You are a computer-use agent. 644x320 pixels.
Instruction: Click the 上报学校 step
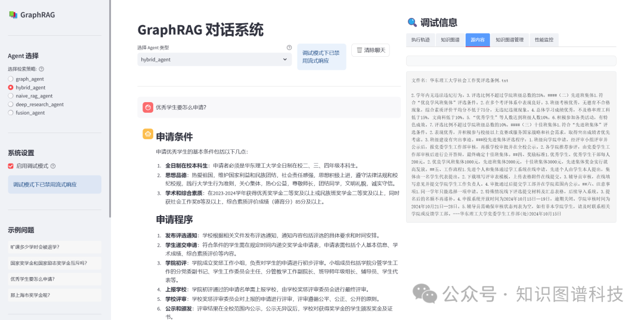click(x=267, y=289)
